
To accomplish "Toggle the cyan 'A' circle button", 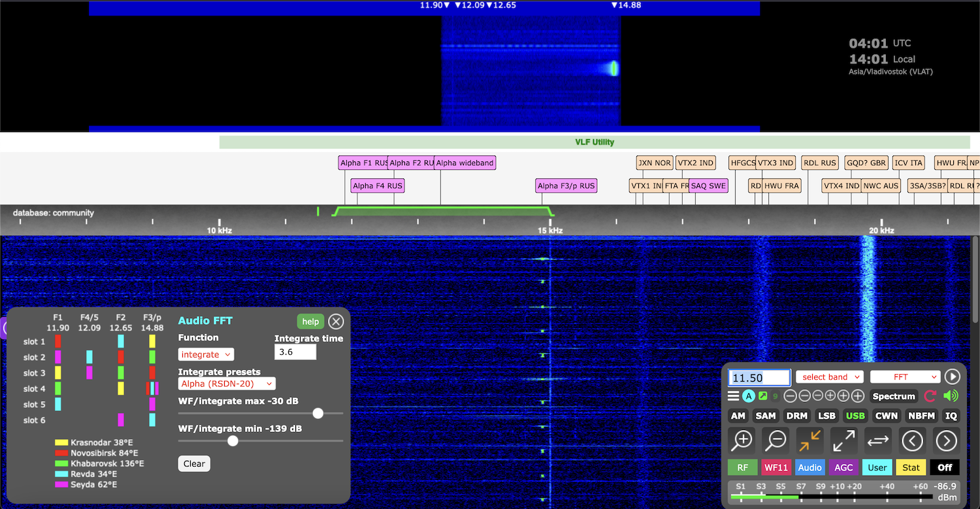I will tap(749, 396).
